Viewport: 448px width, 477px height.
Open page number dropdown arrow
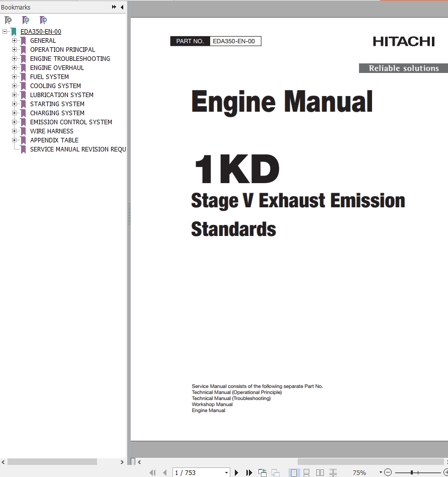pos(226,472)
